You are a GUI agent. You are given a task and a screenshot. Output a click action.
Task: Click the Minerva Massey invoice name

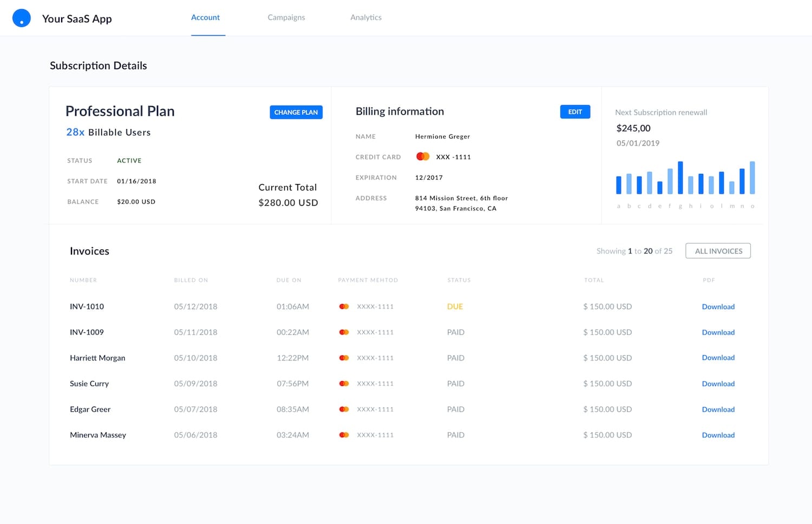(98, 435)
